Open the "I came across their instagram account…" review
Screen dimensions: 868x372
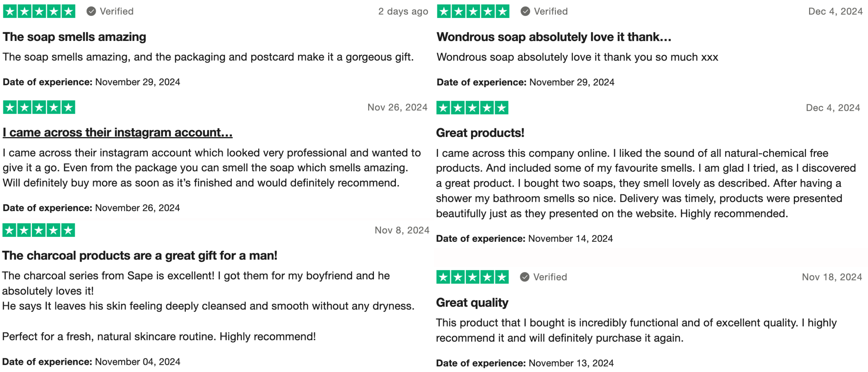(x=117, y=132)
